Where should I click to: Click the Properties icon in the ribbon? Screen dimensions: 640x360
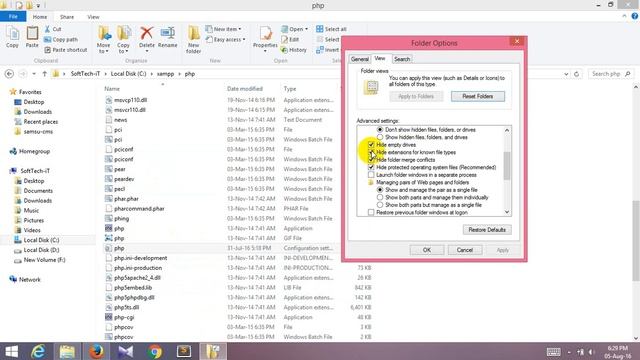point(265,33)
